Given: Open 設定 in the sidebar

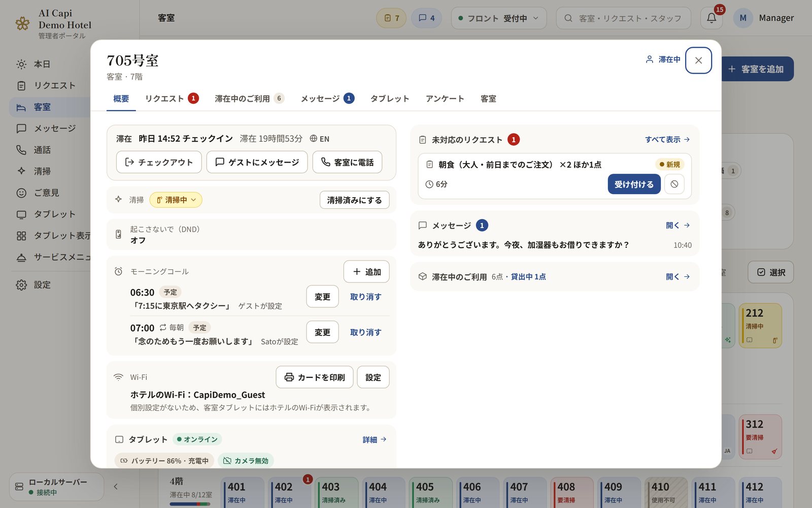Looking at the screenshot, I should (50, 284).
